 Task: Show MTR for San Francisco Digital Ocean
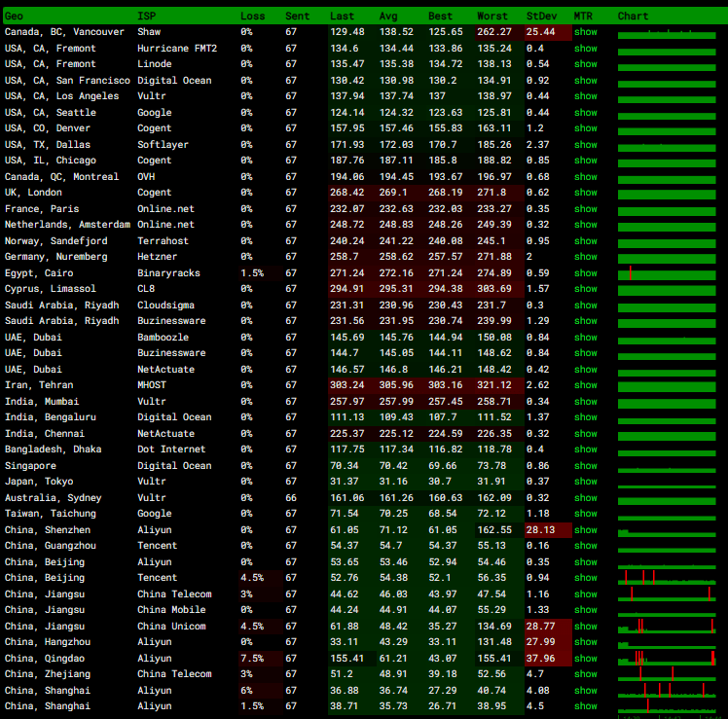click(x=586, y=81)
